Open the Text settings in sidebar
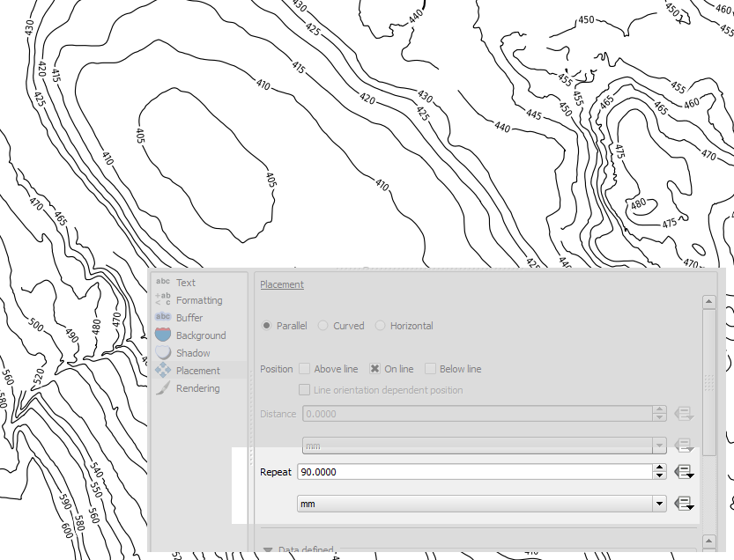The image size is (734, 560). tap(185, 283)
